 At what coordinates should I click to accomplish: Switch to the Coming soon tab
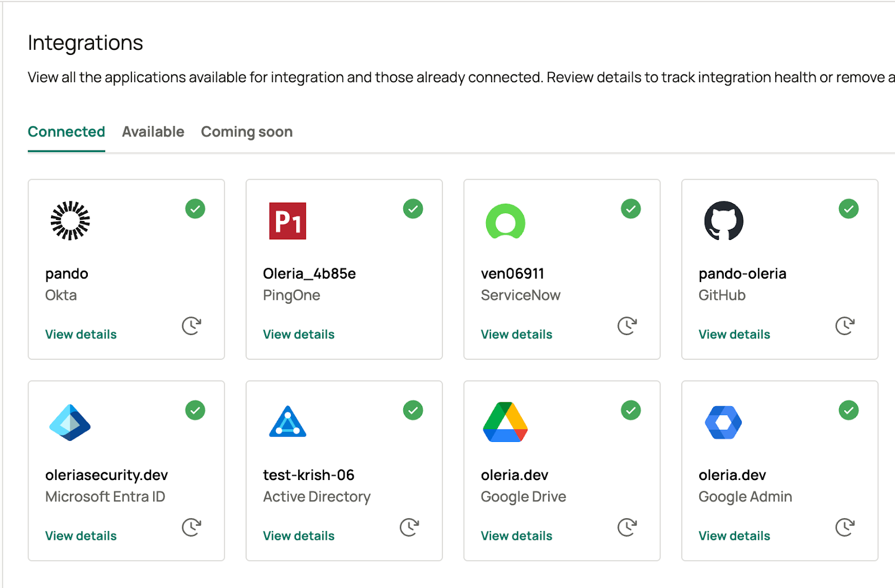coord(247,132)
